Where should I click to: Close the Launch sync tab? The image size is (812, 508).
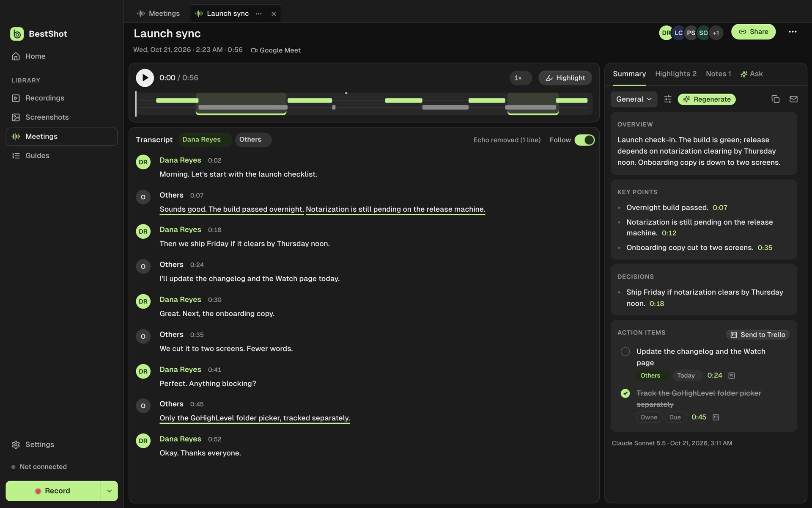point(274,14)
